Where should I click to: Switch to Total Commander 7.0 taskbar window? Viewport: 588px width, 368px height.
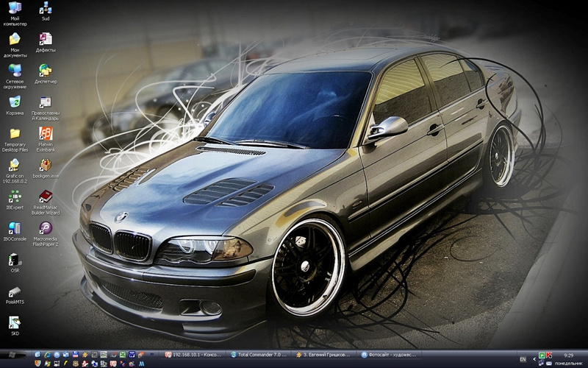(x=259, y=355)
